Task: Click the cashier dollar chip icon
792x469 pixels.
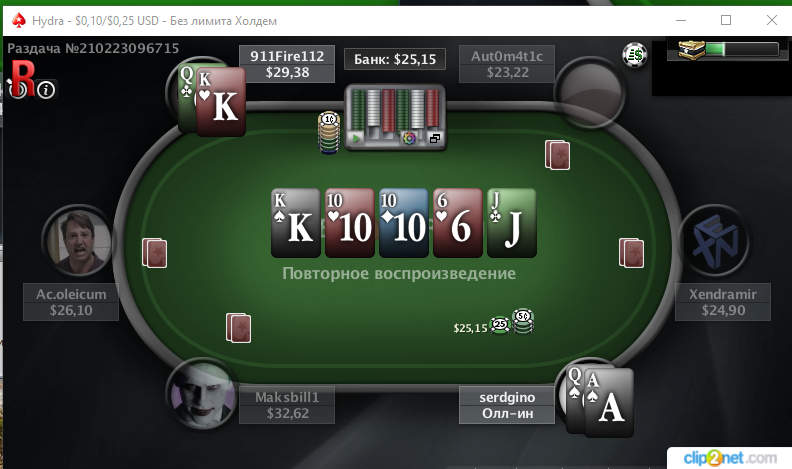Action: pos(635,55)
